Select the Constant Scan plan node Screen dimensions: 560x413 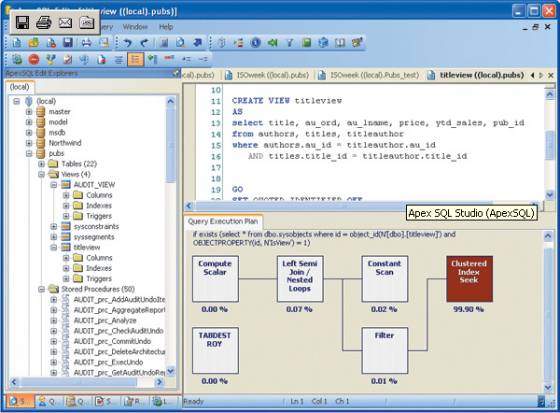click(385, 279)
